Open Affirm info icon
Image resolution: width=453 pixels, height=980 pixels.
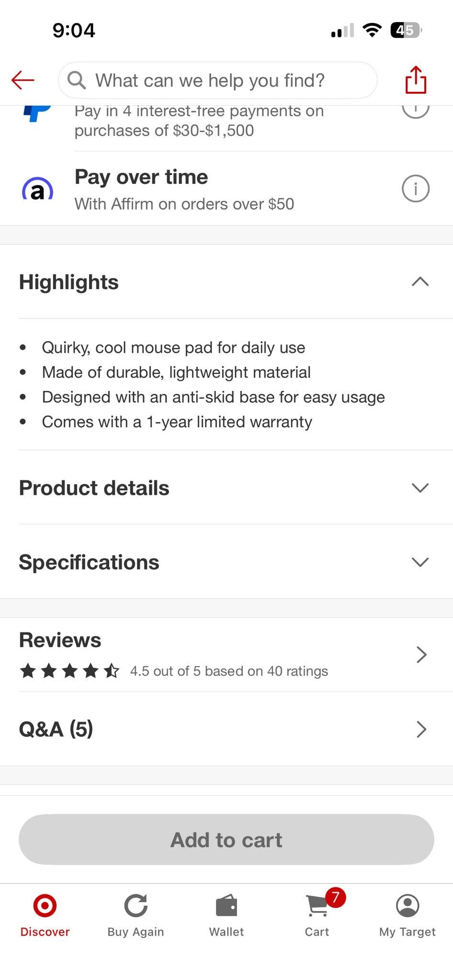click(415, 189)
